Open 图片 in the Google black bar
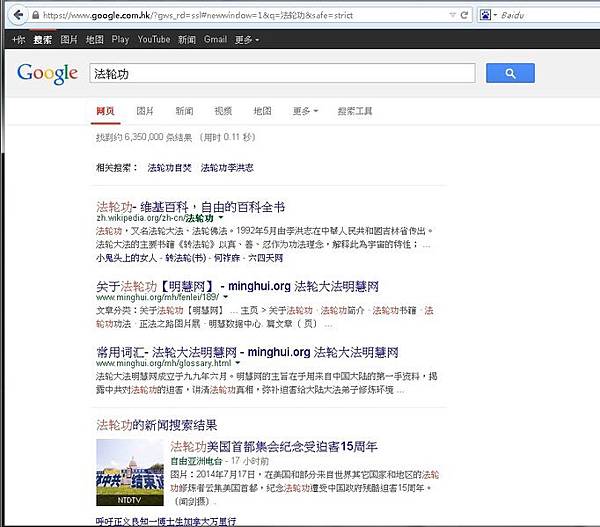The width and height of the screenshot is (600, 527). click(69, 39)
